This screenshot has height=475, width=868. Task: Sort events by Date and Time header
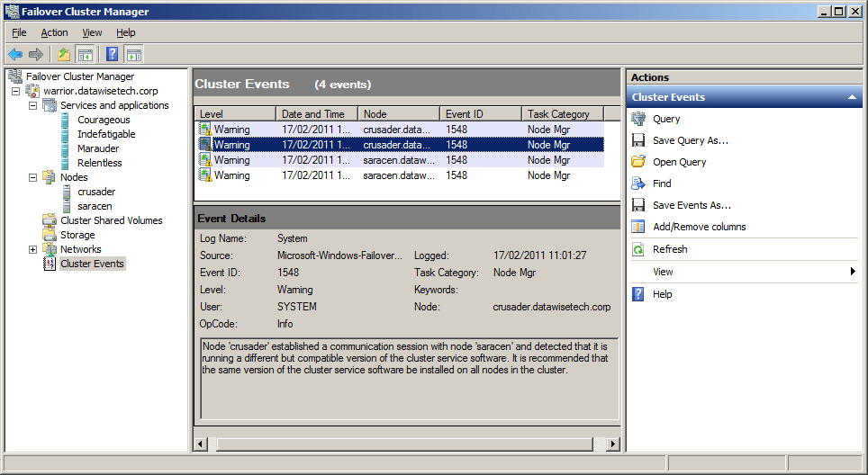tap(317, 114)
